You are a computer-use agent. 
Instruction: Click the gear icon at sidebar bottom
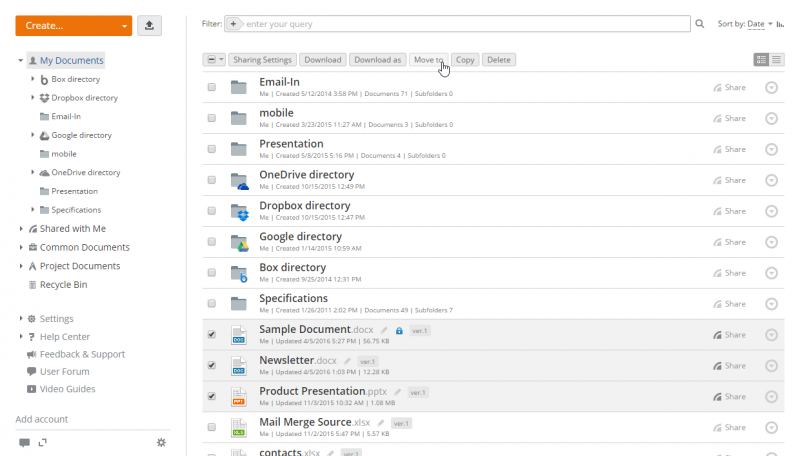pyautogui.click(x=161, y=442)
